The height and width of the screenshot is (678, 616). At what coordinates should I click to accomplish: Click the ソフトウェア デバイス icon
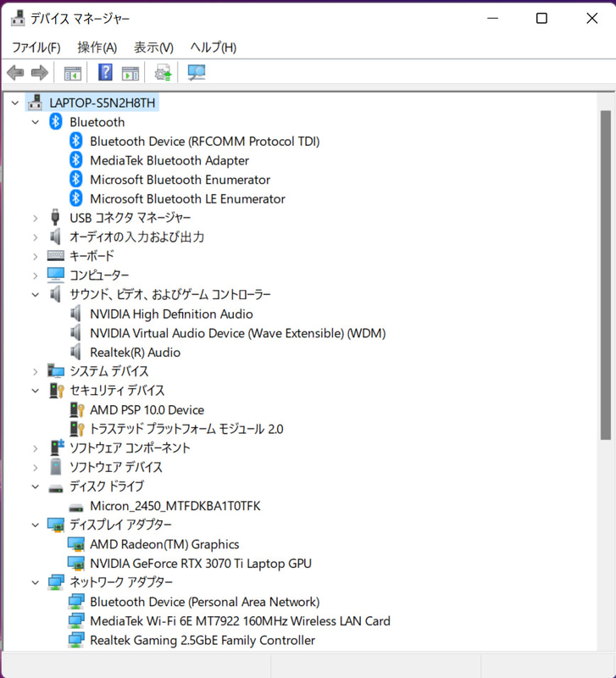tap(55, 467)
